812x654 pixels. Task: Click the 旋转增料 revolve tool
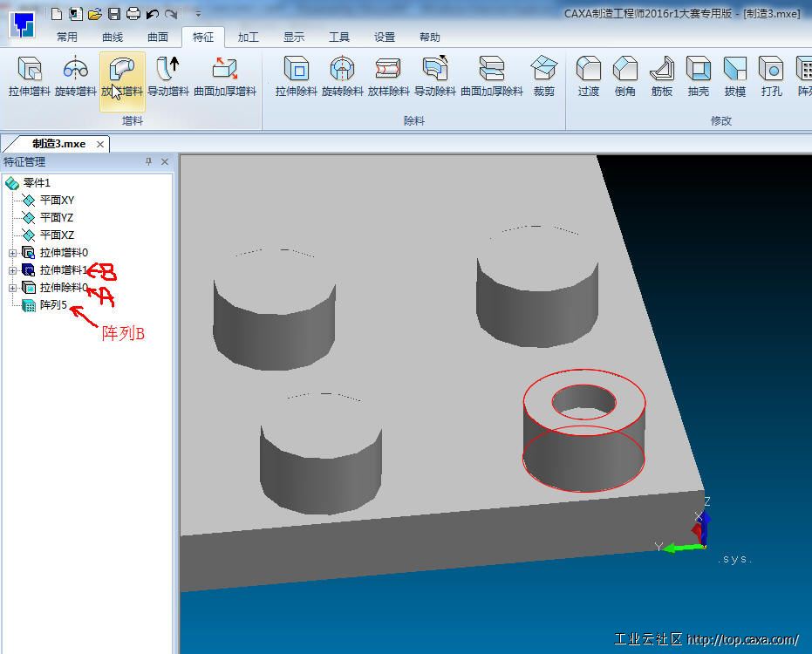coord(76,76)
